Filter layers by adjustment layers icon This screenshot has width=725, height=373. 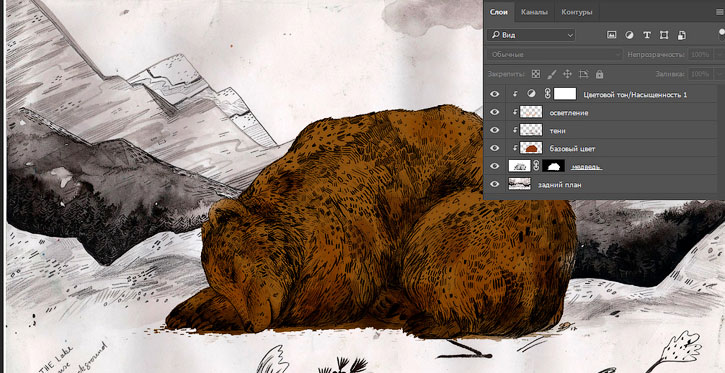629,35
